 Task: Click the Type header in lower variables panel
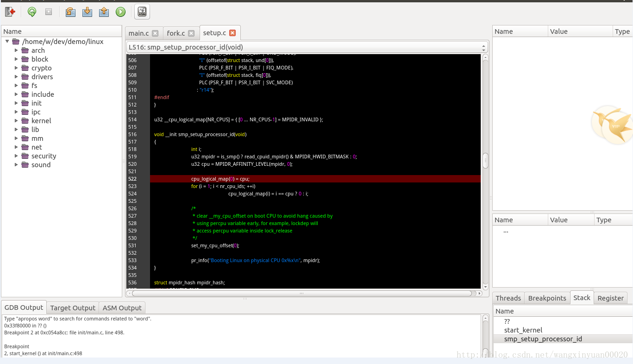[x=613, y=220]
